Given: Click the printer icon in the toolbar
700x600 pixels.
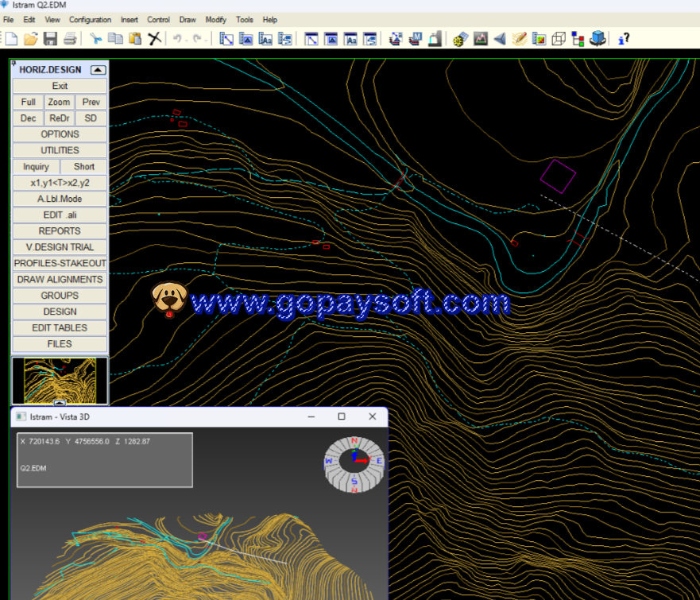Looking at the screenshot, I should point(70,38).
